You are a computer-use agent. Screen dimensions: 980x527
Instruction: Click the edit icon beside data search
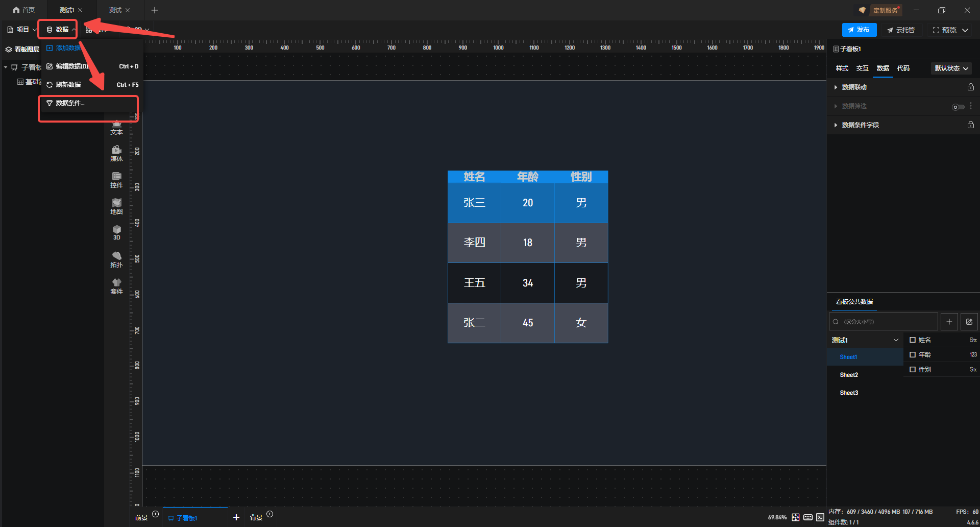point(969,322)
